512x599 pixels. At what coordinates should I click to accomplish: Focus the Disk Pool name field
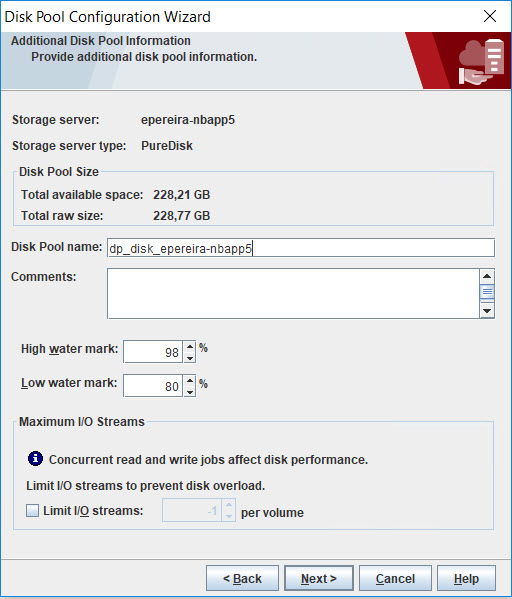pos(301,248)
